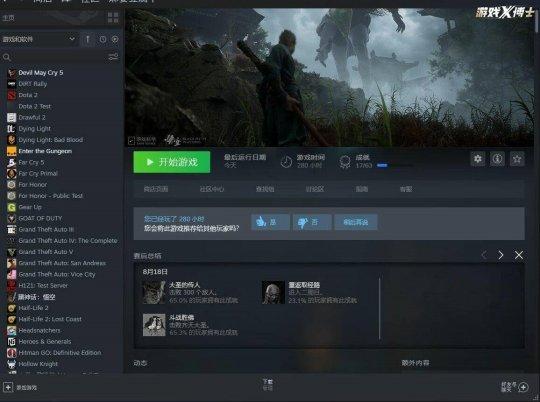
Task: Select Dota 2 Test entry
Action: click(x=35, y=106)
